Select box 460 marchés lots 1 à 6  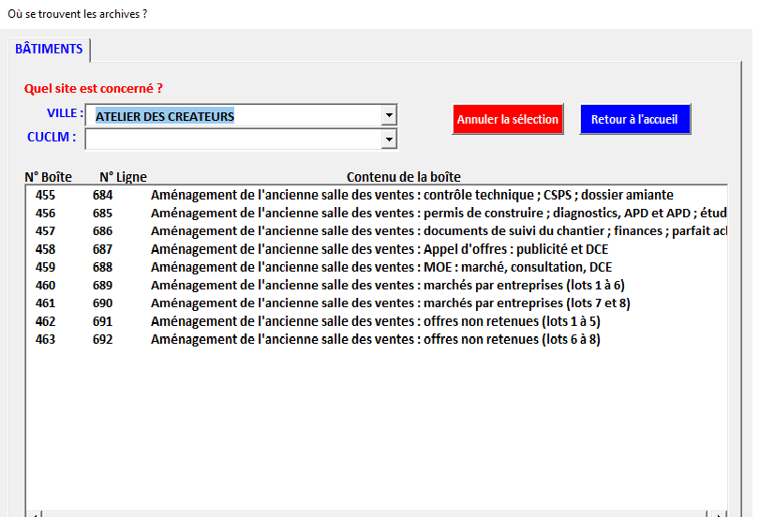click(x=375, y=285)
